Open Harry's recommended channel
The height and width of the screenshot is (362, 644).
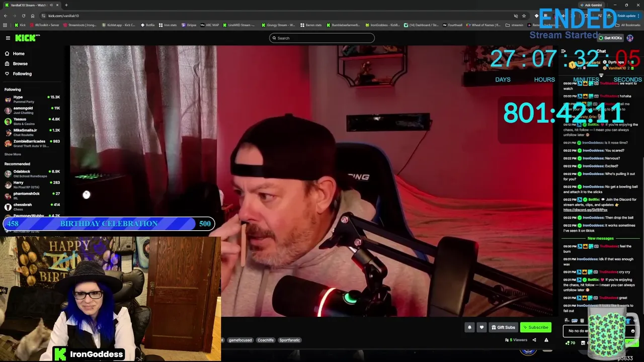pos(32,185)
